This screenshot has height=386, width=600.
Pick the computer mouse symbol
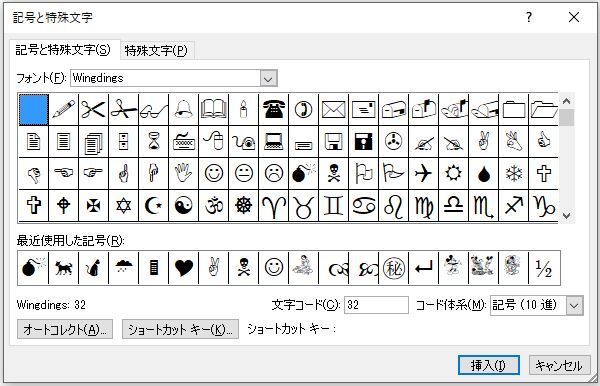tap(214, 142)
